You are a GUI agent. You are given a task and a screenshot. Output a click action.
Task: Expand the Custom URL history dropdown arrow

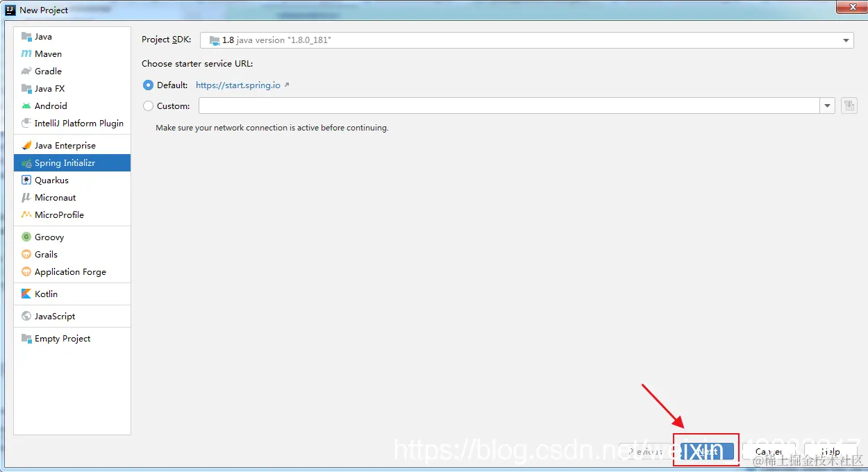pyautogui.click(x=827, y=106)
